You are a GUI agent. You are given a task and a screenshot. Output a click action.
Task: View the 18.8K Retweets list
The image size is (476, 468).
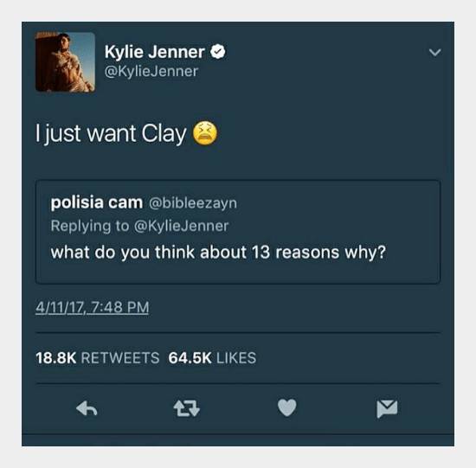coord(98,357)
